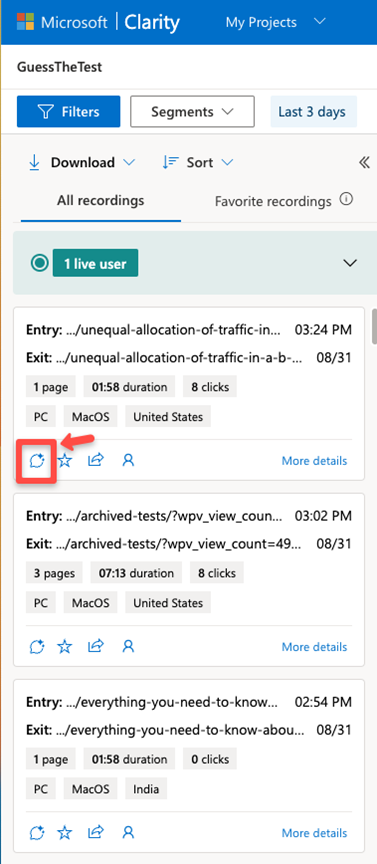Summarize the 03:02 PM recording with AI icon

point(36,646)
